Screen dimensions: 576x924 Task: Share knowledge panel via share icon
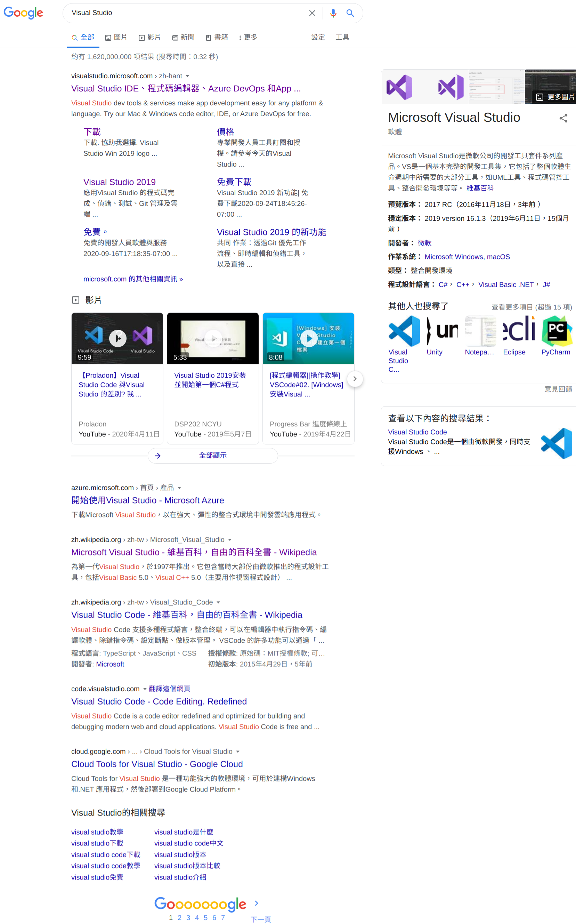(x=563, y=119)
